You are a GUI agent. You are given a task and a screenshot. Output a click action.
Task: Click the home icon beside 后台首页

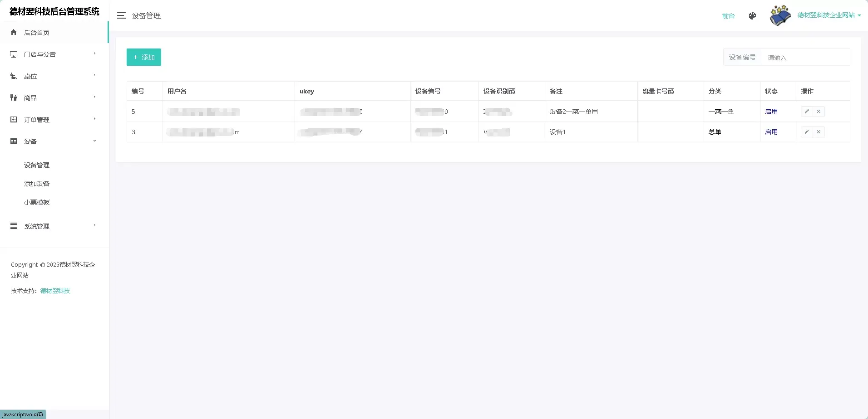[14, 32]
